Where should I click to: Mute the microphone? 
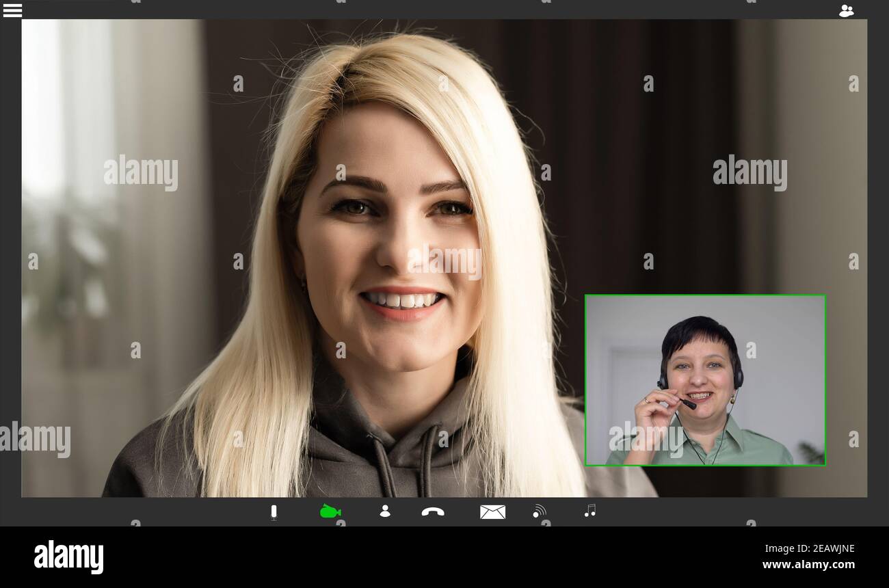tap(274, 512)
